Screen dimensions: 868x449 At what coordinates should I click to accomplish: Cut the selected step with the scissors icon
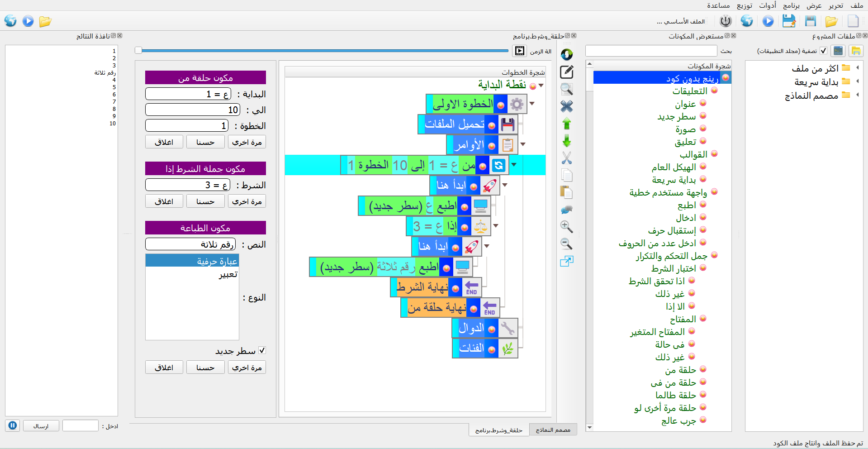click(x=566, y=158)
